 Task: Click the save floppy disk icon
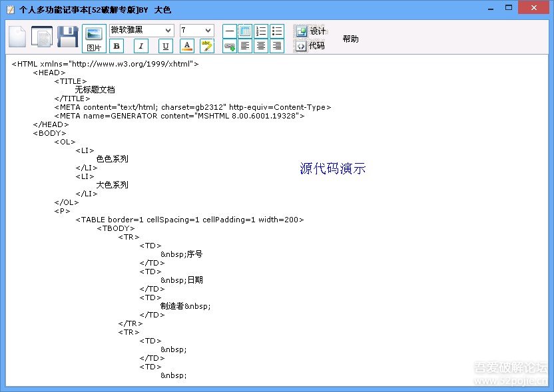pyautogui.click(x=67, y=37)
